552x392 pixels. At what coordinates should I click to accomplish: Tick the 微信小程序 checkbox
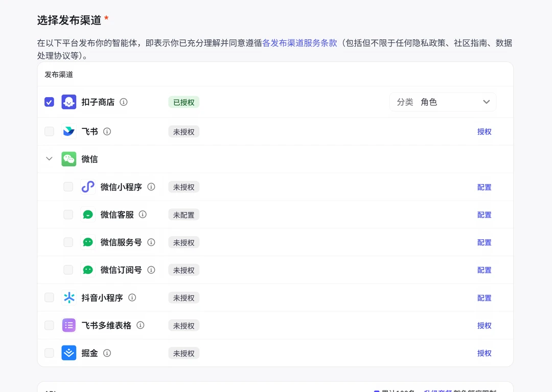click(68, 187)
